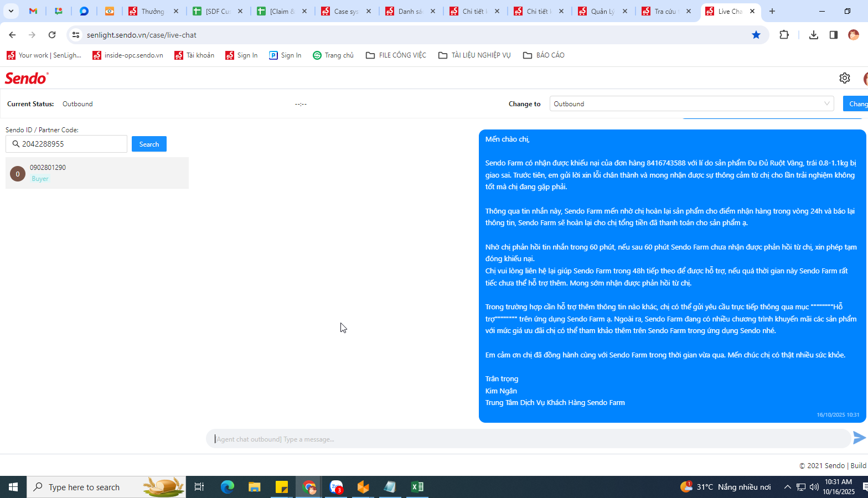Click Current Status Outbound text
Viewport: 868px width, 498px height.
click(77, 104)
